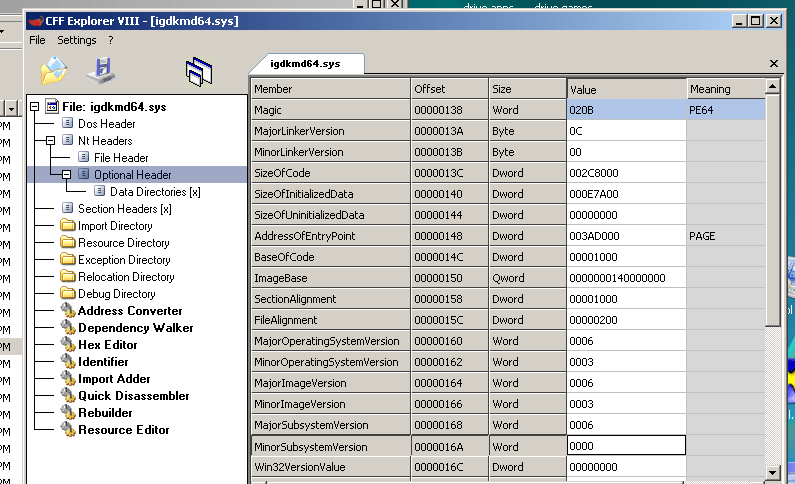This screenshot has width=795, height=484.
Task: Switch to the igdkmd64.sys tab
Action: [x=305, y=63]
